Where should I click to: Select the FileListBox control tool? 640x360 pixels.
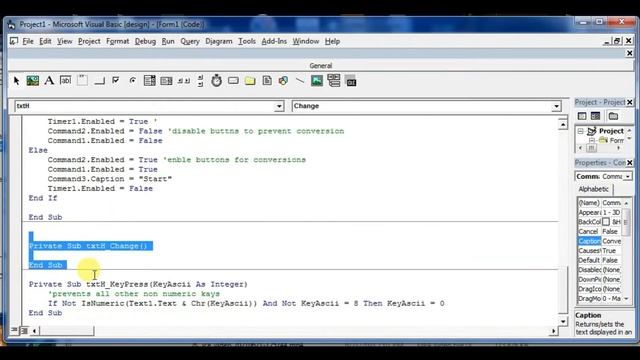[267, 81]
